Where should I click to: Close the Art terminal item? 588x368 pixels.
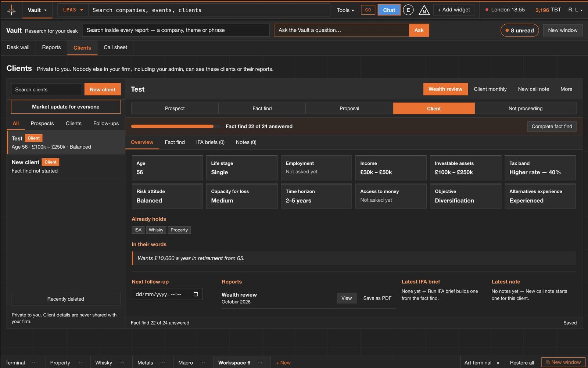click(498, 363)
